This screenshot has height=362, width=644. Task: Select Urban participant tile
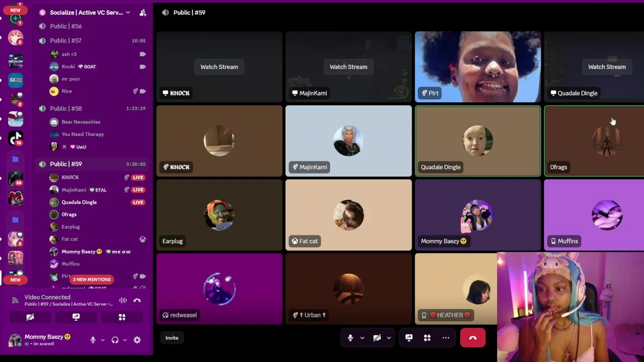click(348, 289)
